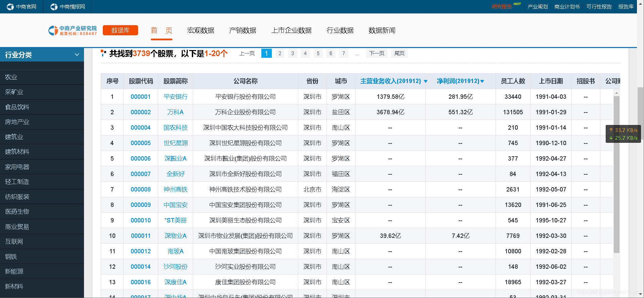
Task: Select 建筑材料 industry category
Action: click(x=42, y=152)
